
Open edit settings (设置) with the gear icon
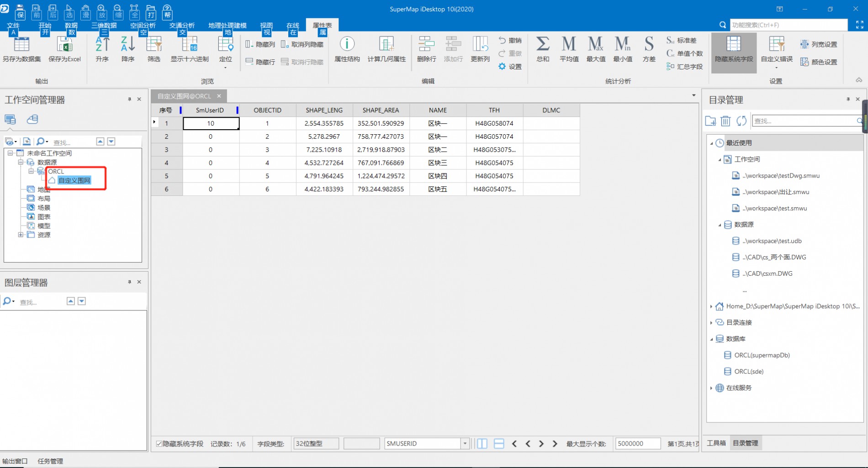click(510, 67)
